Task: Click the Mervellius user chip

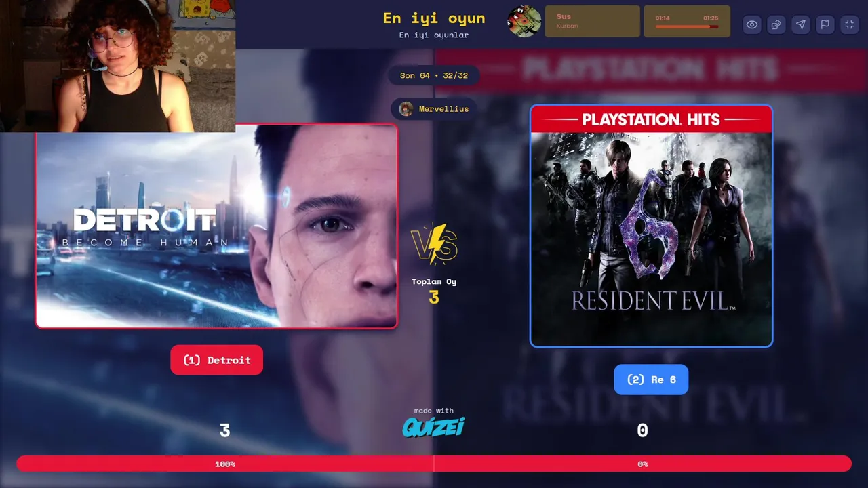Action: 434,108
